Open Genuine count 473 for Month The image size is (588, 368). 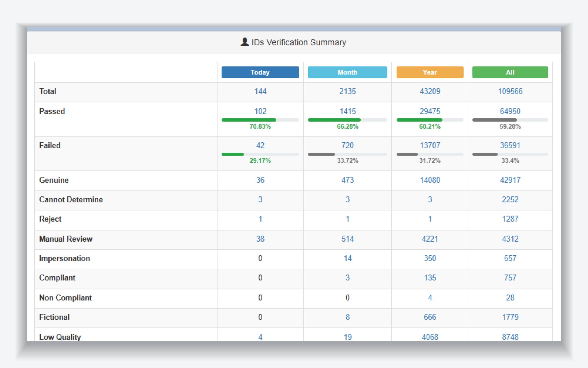point(347,180)
